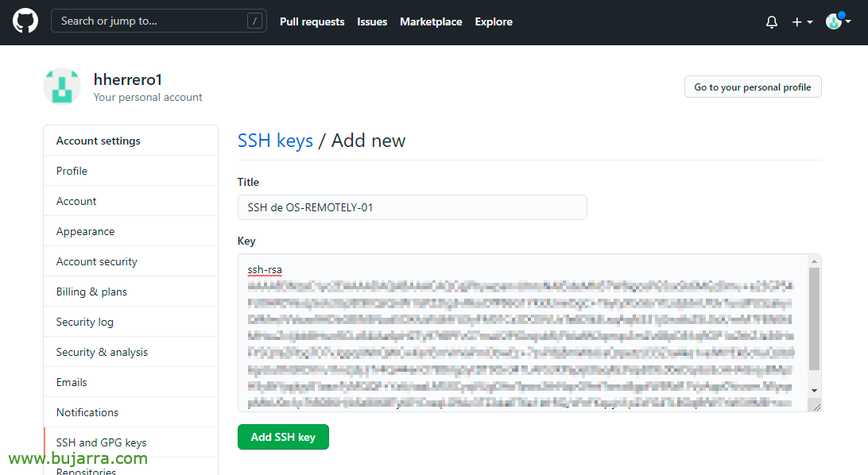Screen dimensions: 868x475
Task: Expand the plus create-new dropdown
Action: tap(802, 22)
